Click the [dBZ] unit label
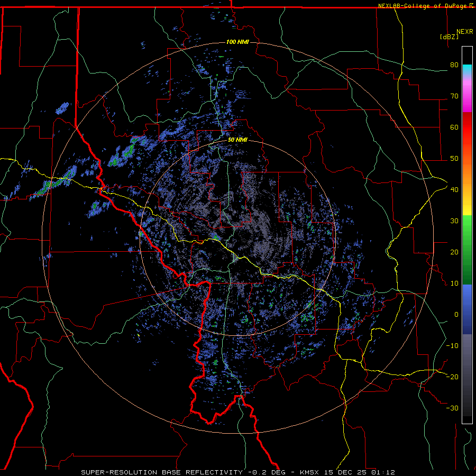 coord(449,37)
